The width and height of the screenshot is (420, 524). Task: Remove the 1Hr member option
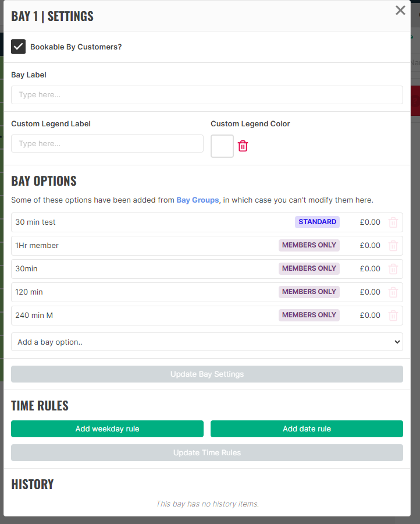393,246
